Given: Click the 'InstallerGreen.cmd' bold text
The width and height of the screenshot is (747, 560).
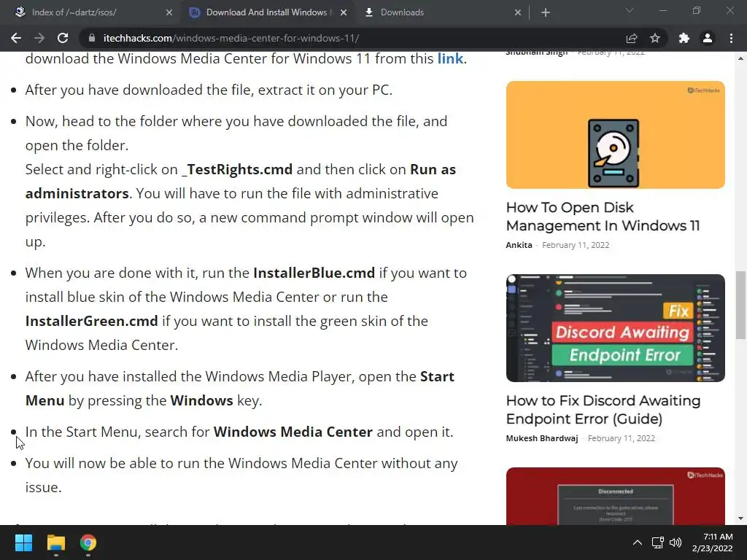Looking at the screenshot, I should (x=91, y=321).
